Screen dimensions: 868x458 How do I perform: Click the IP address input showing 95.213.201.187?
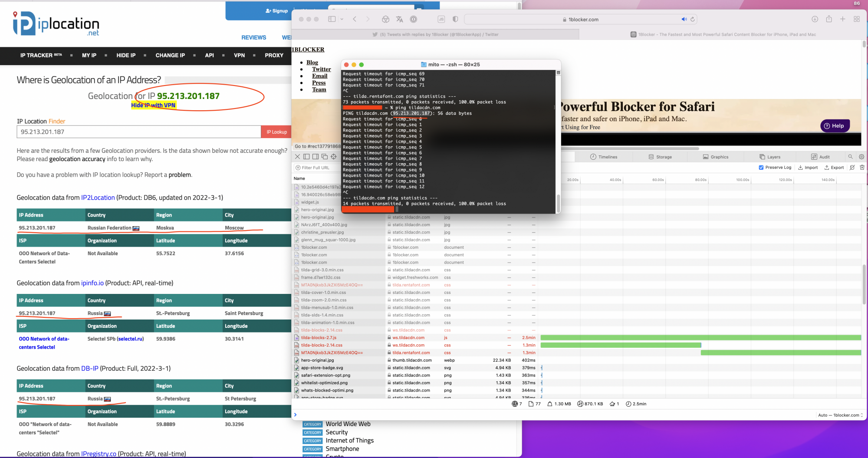[x=139, y=132]
